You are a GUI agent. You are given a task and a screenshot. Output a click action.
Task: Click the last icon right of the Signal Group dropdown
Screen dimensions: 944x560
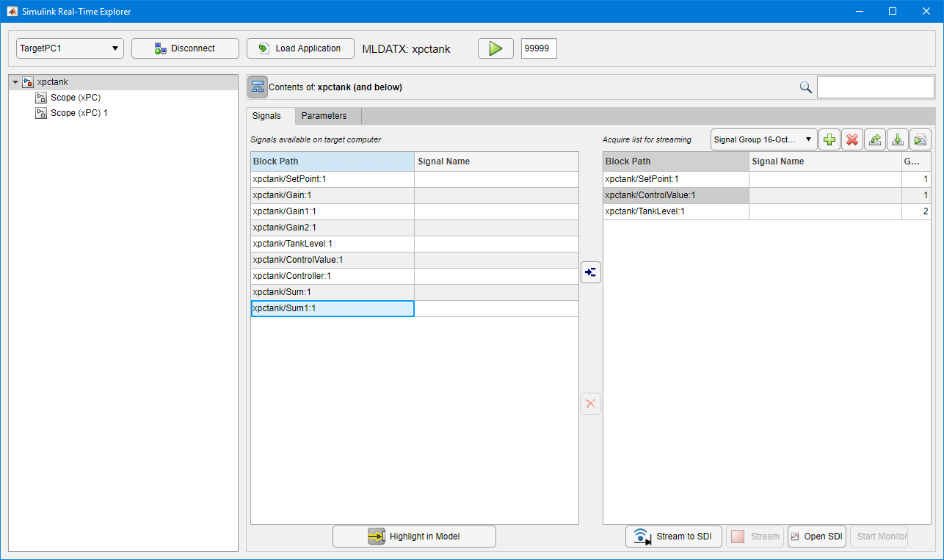(921, 139)
